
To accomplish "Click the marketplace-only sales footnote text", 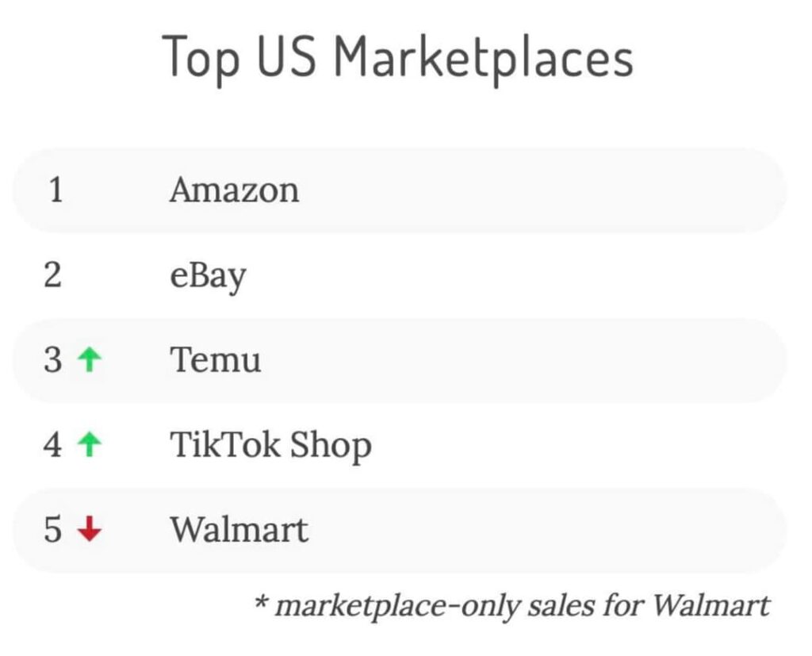I will (x=522, y=605).
